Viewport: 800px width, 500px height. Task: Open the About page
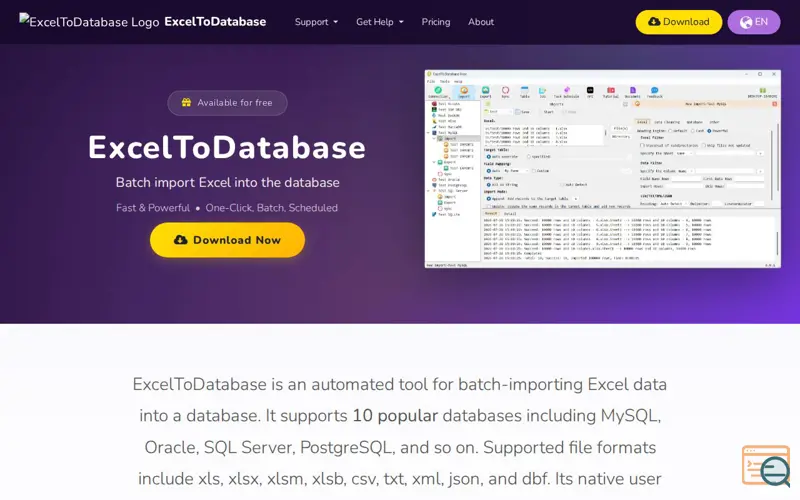pos(481,22)
